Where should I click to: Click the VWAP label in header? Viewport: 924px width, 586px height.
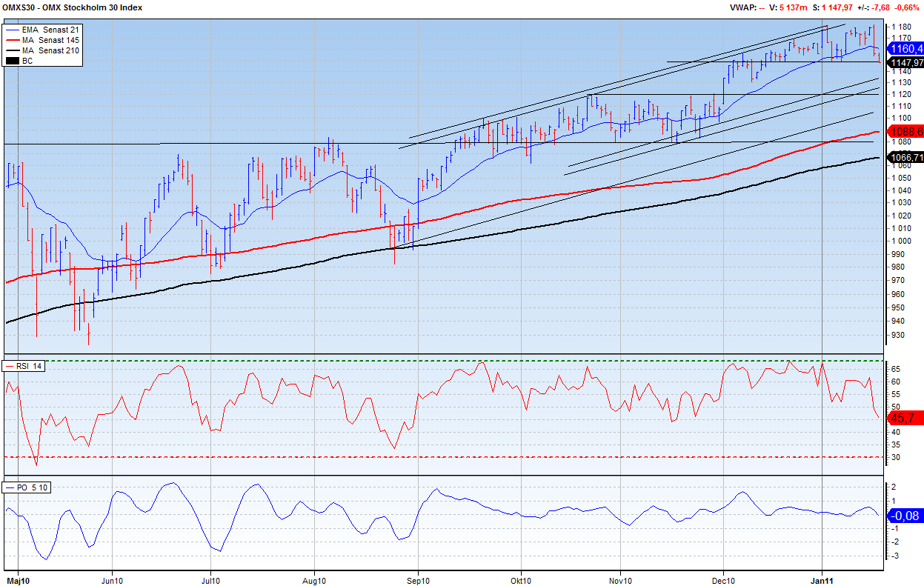pos(742,7)
